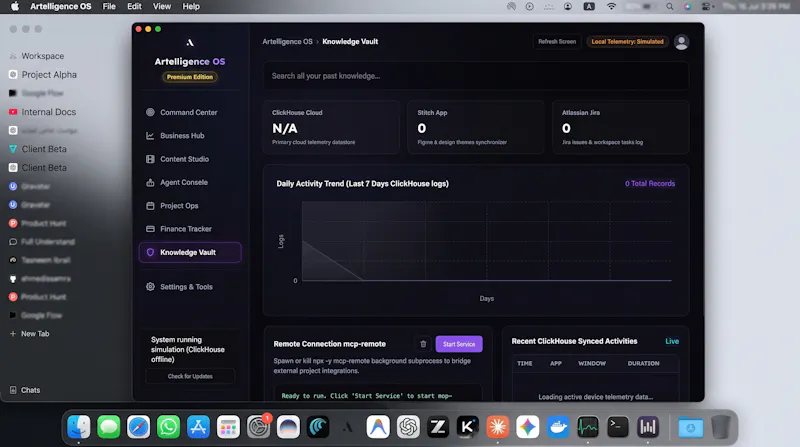The image size is (800, 447).
Task: Click the Artelligence OS breadcrumb link
Action: tap(287, 42)
